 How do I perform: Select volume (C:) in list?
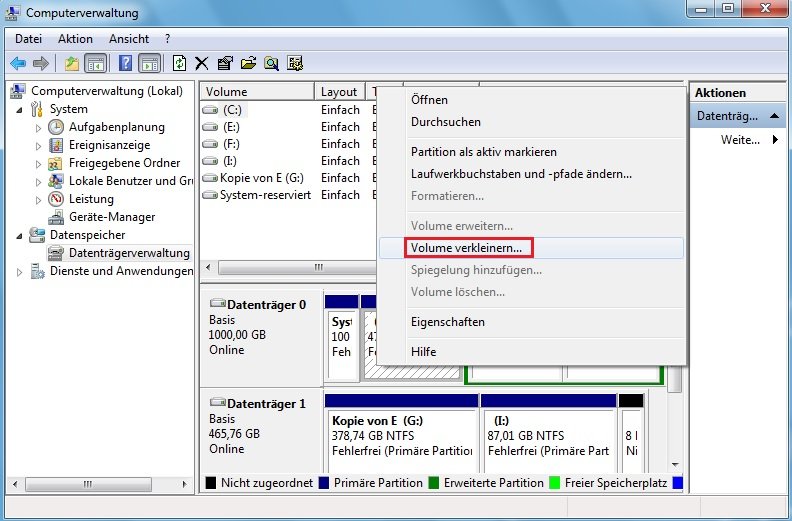[x=232, y=110]
